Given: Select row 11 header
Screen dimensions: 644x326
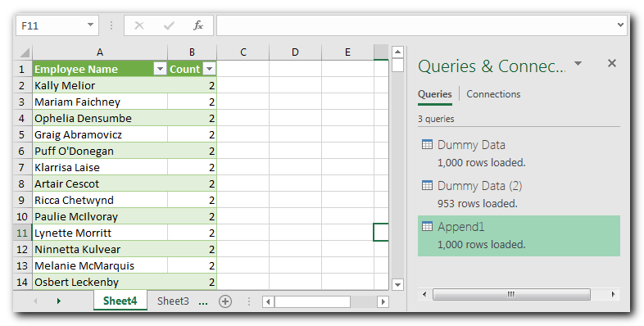Looking at the screenshot, I should click(22, 233).
